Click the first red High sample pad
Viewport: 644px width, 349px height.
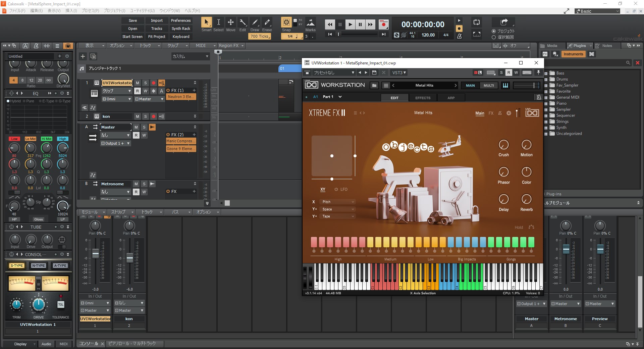coord(314,242)
